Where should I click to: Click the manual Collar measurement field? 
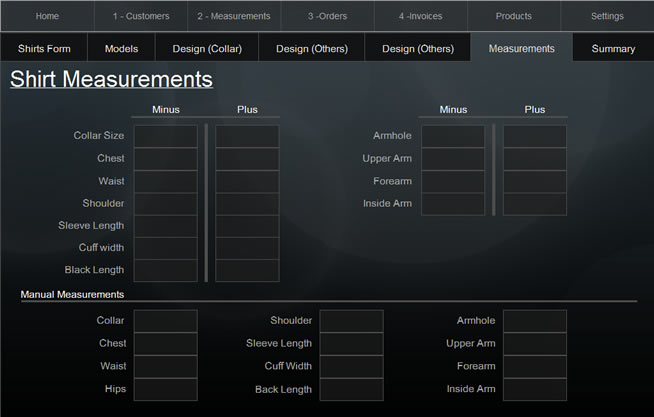(x=166, y=321)
